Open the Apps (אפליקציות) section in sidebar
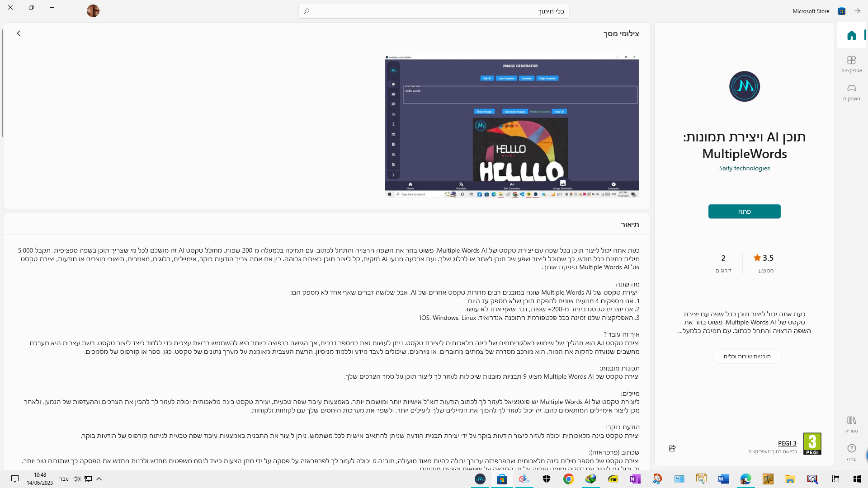 (851, 64)
